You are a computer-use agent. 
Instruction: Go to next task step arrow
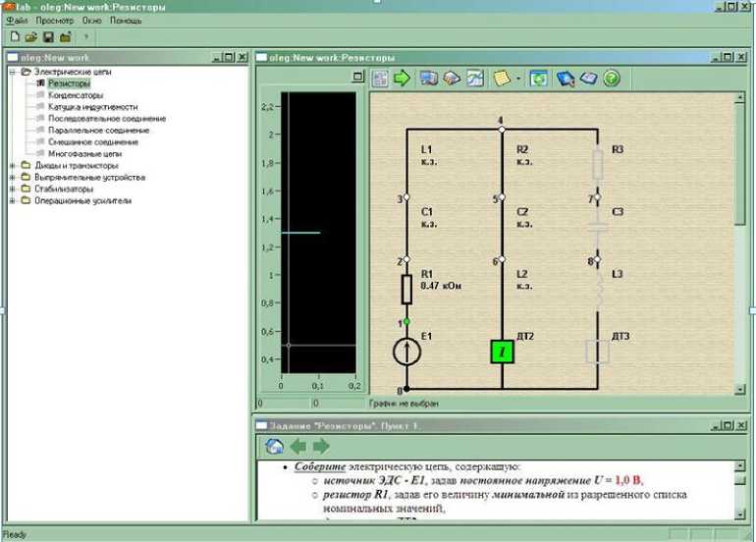[321, 446]
